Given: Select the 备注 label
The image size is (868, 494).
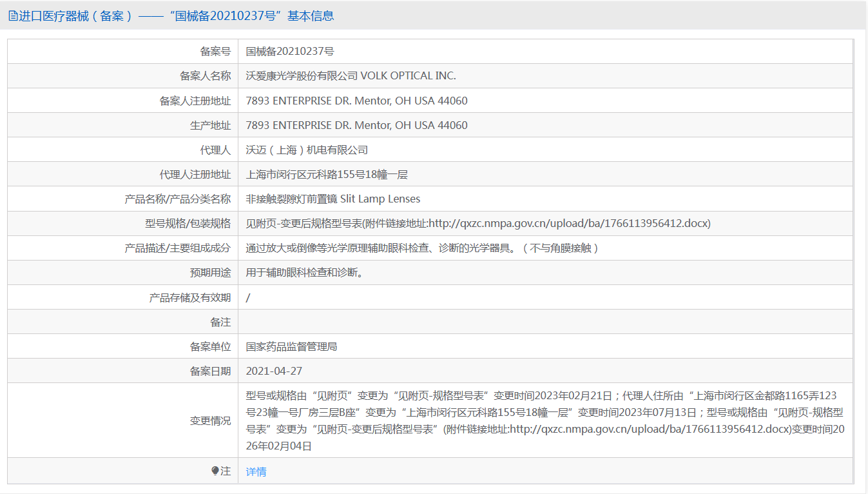Looking at the screenshot, I should (x=220, y=322).
